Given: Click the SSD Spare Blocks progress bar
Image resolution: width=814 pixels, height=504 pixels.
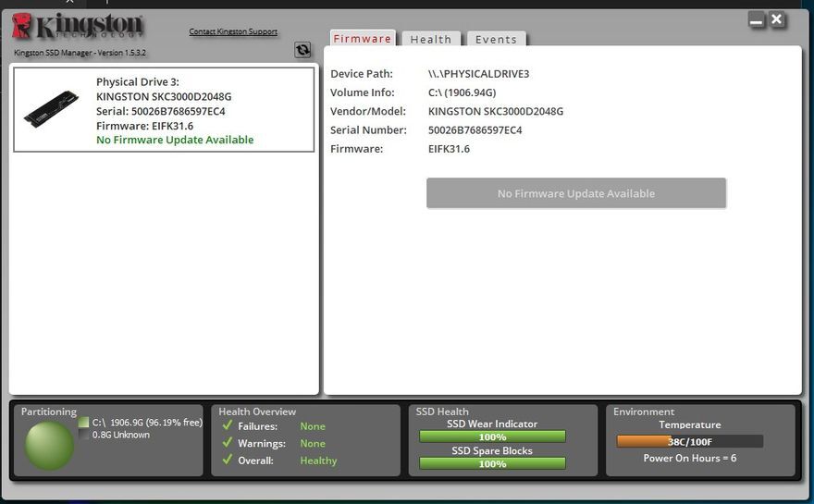Looking at the screenshot, I should [x=492, y=463].
